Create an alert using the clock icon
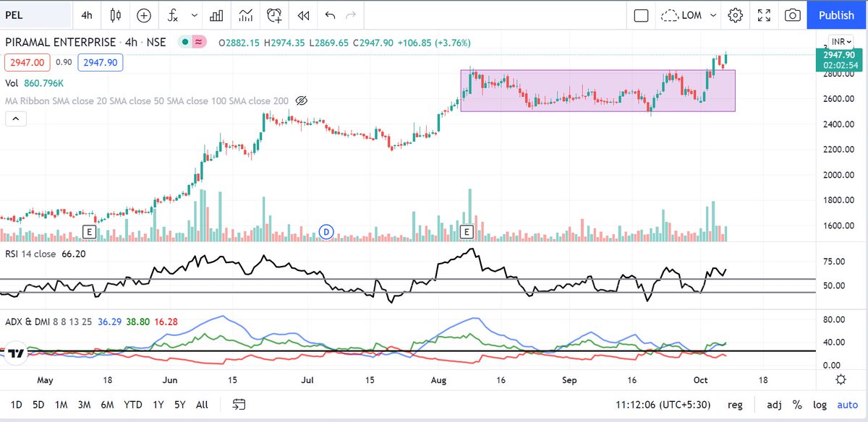868x422 pixels. [x=273, y=14]
